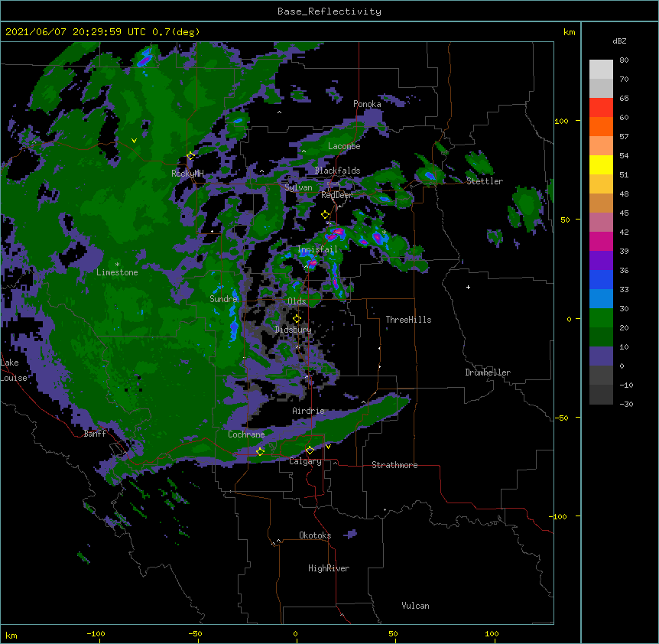The height and width of the screenshot is (644, 659).
Task: Select the Calgary label
Action: point(305,461)
